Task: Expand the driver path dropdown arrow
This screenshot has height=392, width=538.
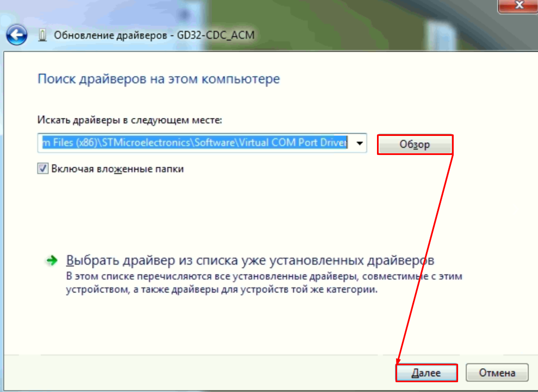Action: point(359,143)
